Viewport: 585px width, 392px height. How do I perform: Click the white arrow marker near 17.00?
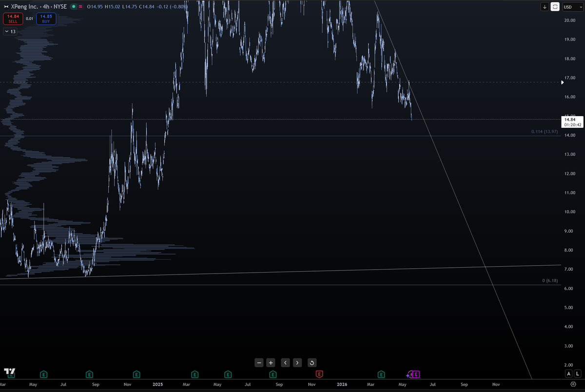pyautogui.click(x=563, y=82)
